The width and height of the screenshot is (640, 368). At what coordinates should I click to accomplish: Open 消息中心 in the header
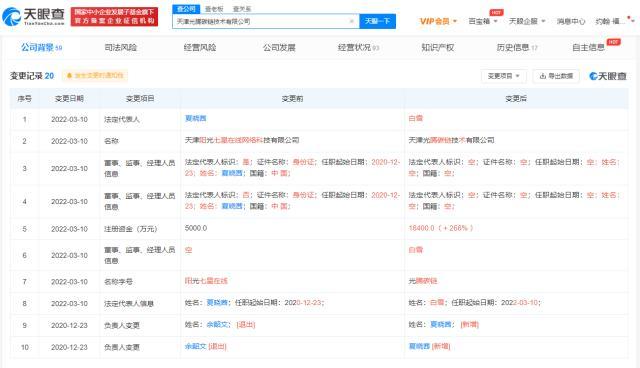(x=571, y=21)
